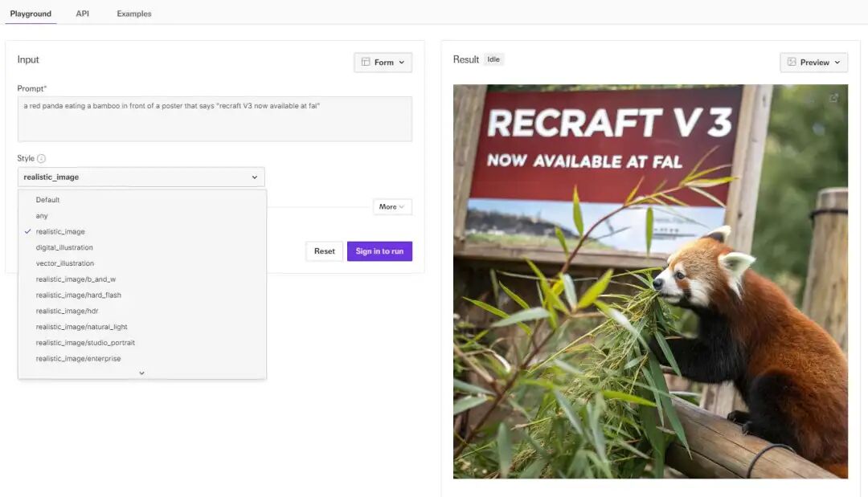Open the Form view dropdown
Viewport: 868px width, 497px height.
point(383,63)
